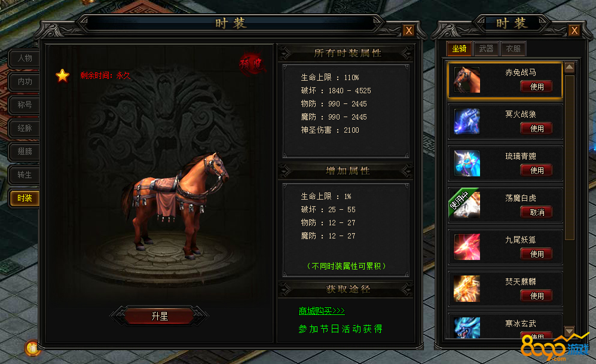Cancel the equipped 荡魔白虎 mount
The height and width of the screenshot is (364, 596).
click(536, 212)
